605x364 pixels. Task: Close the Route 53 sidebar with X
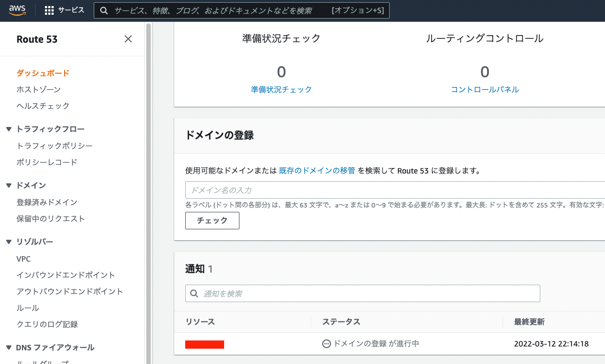pos(128,39)
